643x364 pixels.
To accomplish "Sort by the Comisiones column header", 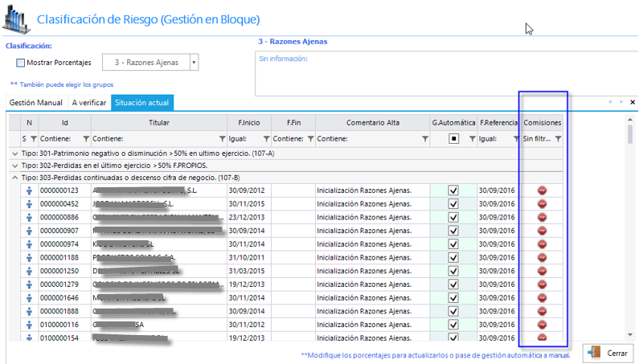I will pyautogui.click(x=542, y=123).
